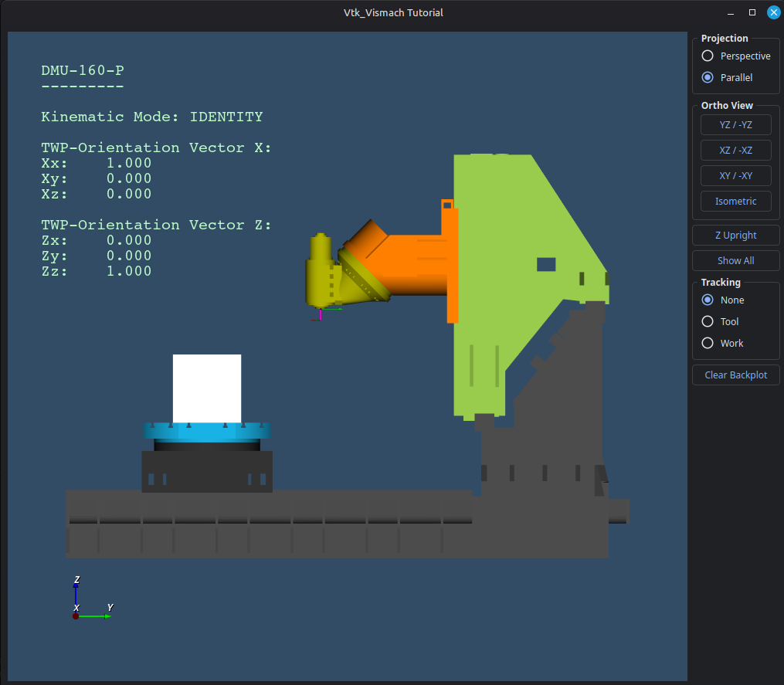The height and width of the screenshot is (685, 784).
Task: Enable Tool tracking radio button
Action: 708,322
